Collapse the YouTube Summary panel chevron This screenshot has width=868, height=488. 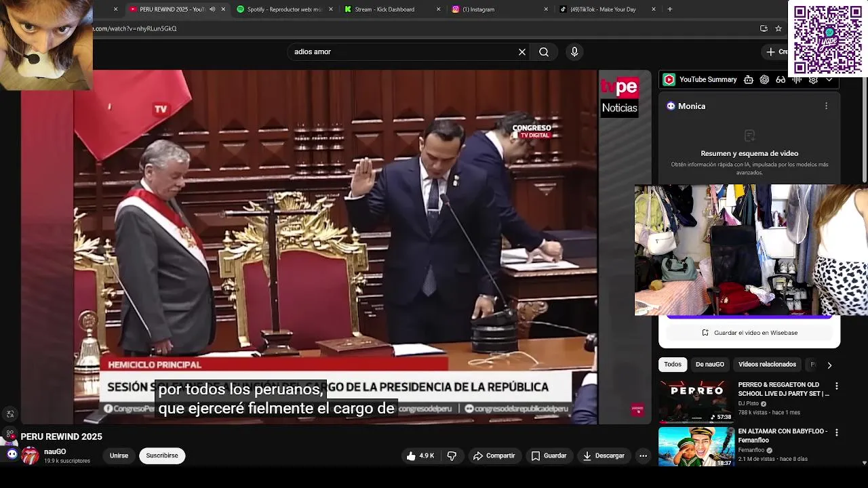(829, 79)
